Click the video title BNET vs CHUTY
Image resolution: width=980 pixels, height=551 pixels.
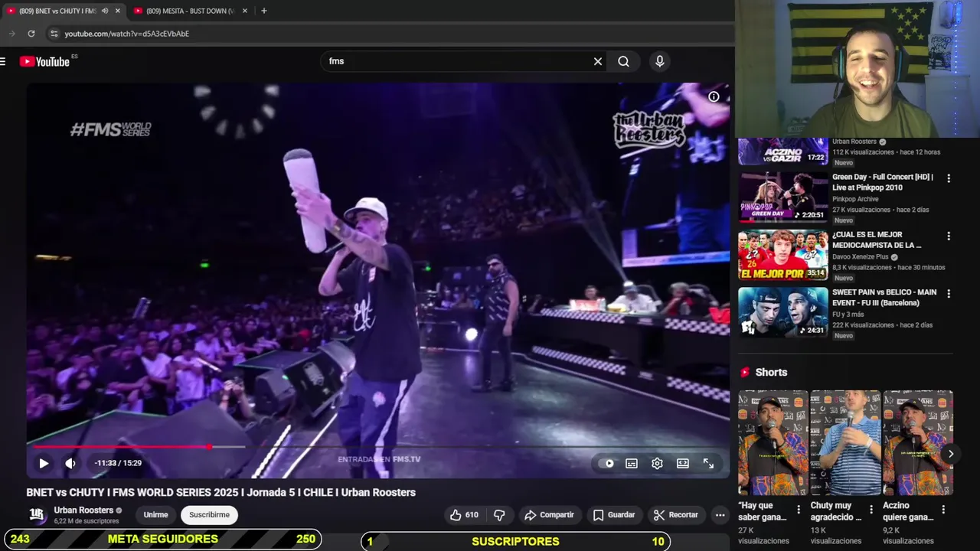[x=220, y=492]
